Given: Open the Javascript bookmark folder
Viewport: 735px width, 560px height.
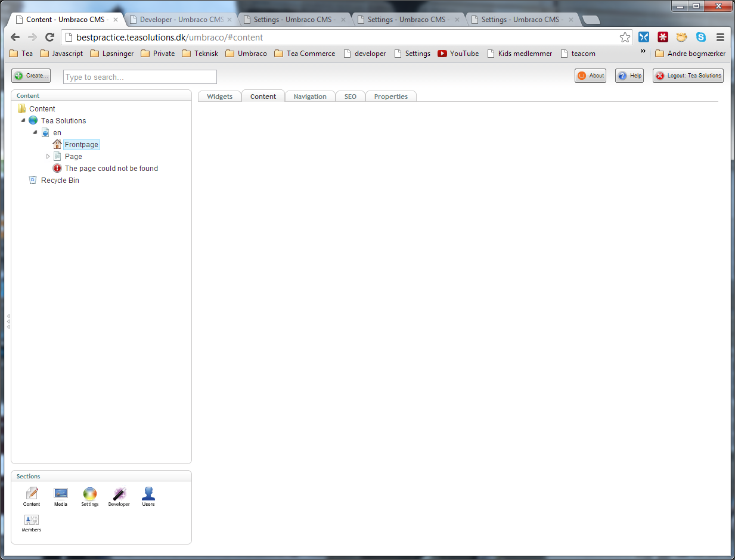Looking at the screenshot, I should pyautogui.click(x=61, y=54).
